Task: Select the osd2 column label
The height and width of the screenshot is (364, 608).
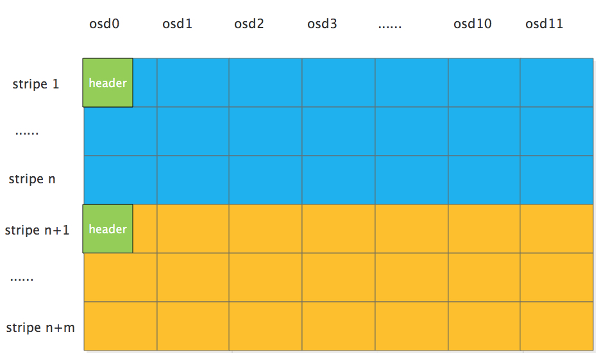Action: 249,24
